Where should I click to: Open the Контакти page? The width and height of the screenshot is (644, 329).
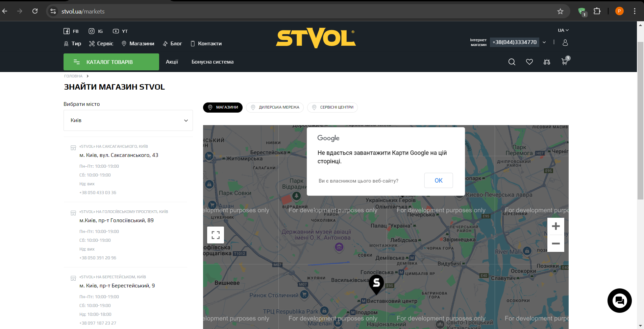pos(206,44)
